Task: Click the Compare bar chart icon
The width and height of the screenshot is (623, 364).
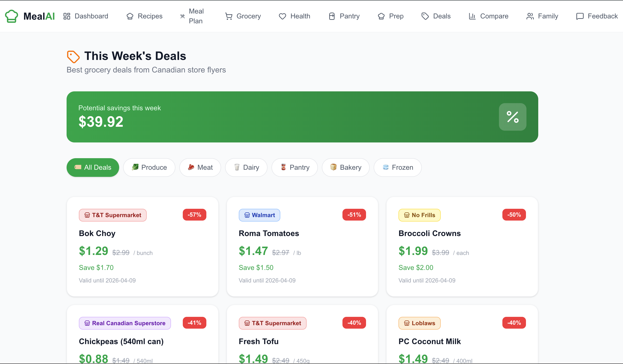Action: [x=472, y=16]
